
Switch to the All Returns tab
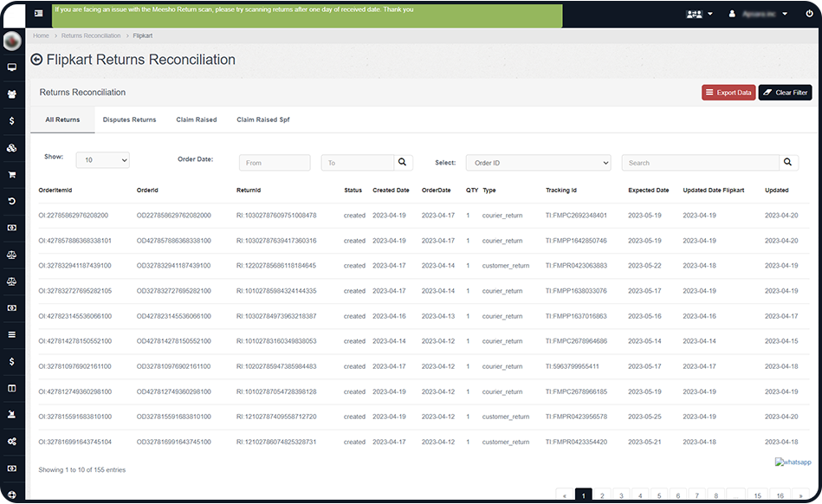62,120
